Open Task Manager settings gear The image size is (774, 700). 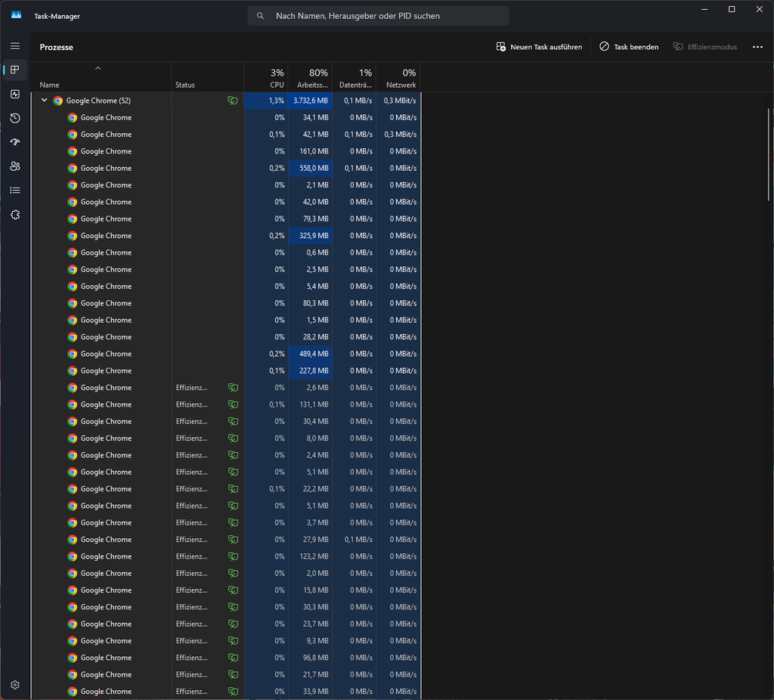click(15, 685)
